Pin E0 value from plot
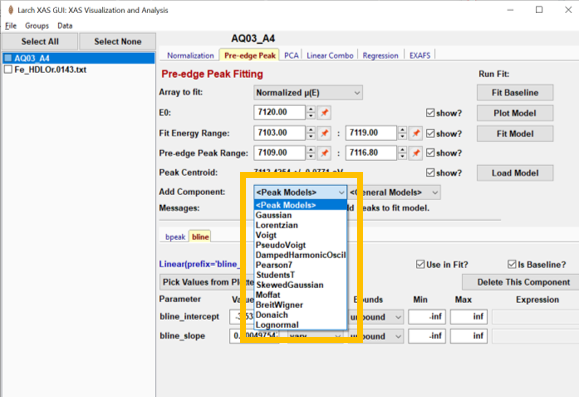579x397 pixels. 324,113
